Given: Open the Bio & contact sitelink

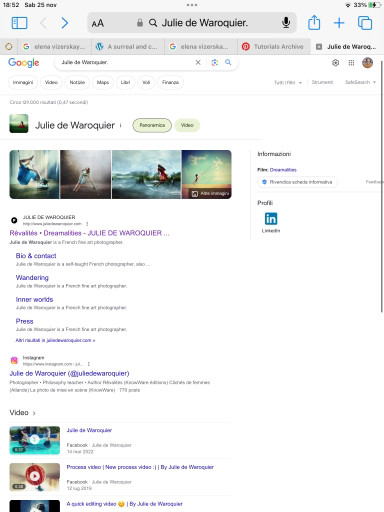Looking at the screenshot, I should tap(36, 256).
